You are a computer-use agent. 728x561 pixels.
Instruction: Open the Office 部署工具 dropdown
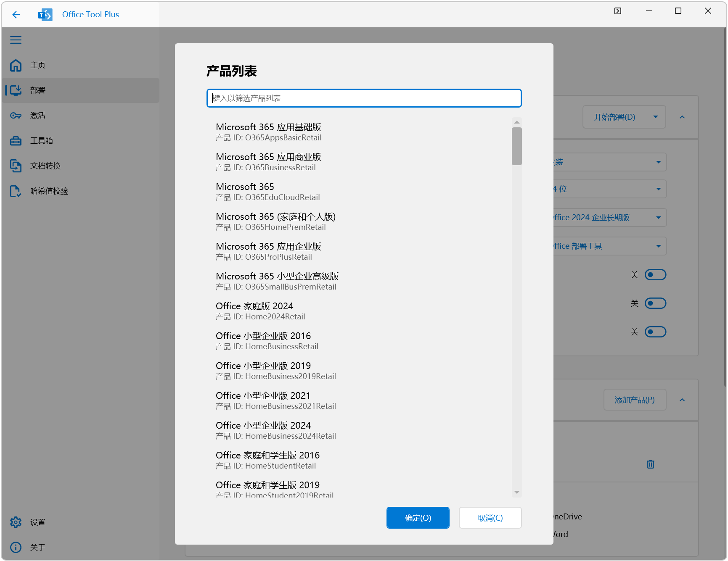(610, 246)
